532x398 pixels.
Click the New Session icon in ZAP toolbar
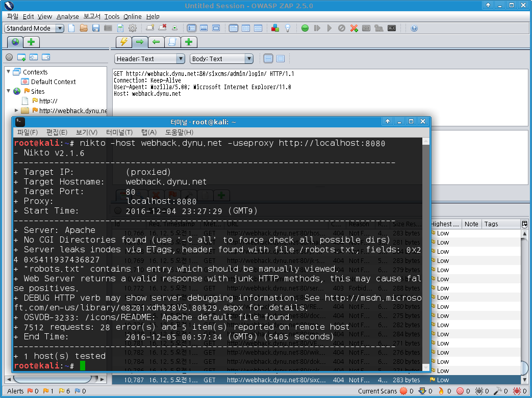click(x=71, y=28)
